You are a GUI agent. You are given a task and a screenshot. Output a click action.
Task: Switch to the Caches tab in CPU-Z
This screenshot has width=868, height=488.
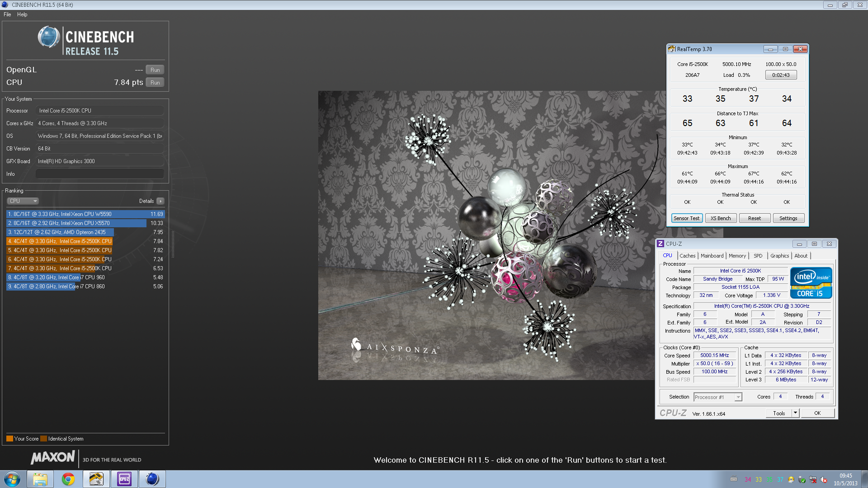pyautogui.click(x=687, y=256)
